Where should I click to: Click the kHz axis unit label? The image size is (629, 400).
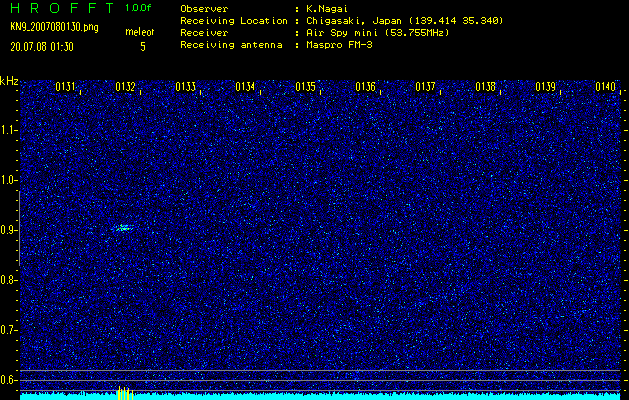[9, 80]
